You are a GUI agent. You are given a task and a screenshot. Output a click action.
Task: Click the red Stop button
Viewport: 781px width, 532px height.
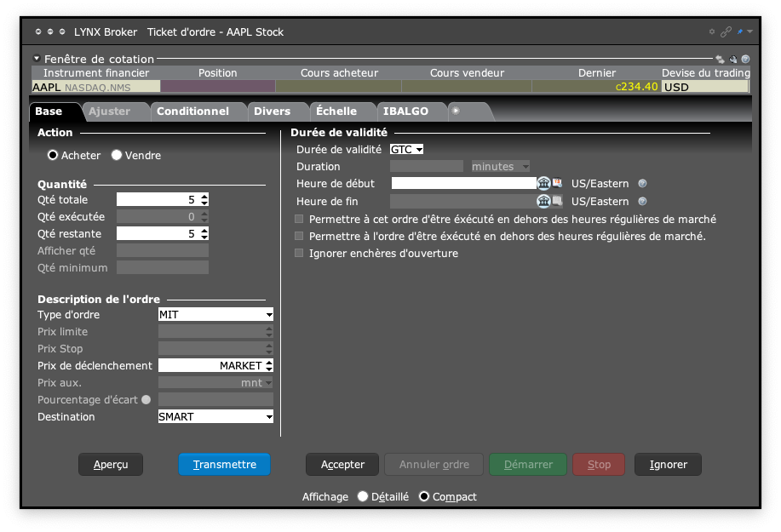599,464
